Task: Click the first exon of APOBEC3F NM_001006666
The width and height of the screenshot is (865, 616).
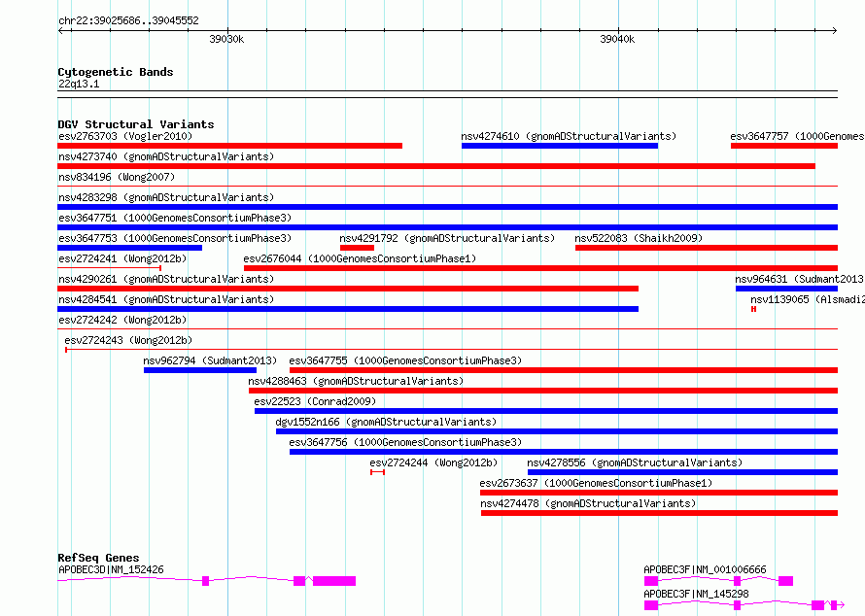Action: [651, 581]
